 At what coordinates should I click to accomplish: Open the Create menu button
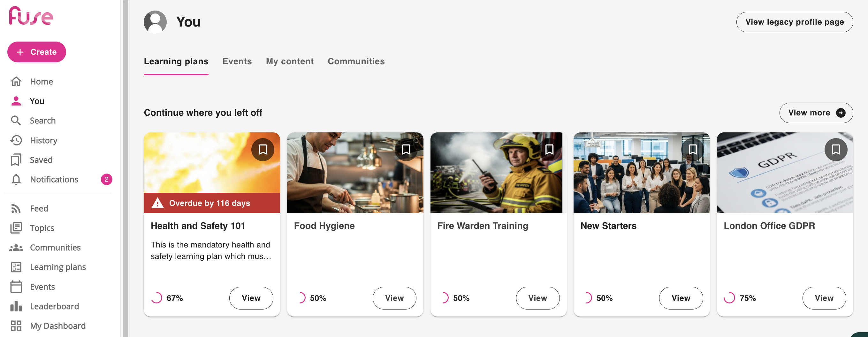(37, 52)
